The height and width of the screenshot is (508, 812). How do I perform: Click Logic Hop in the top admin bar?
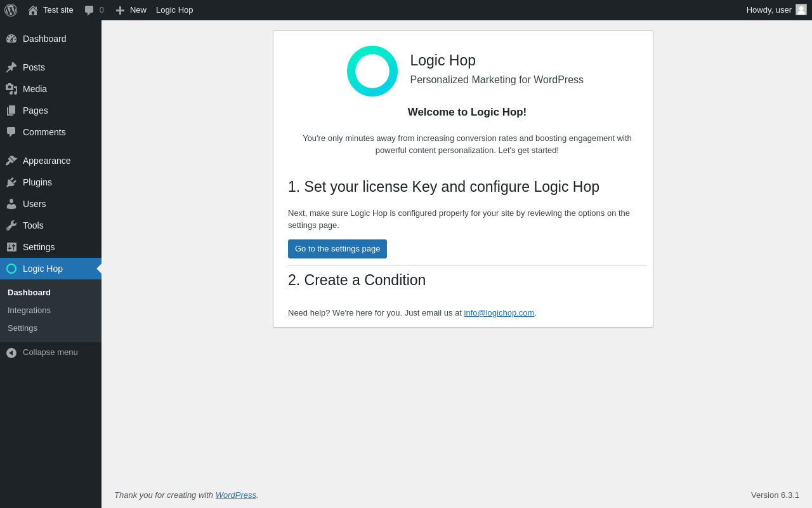point(174,10)
